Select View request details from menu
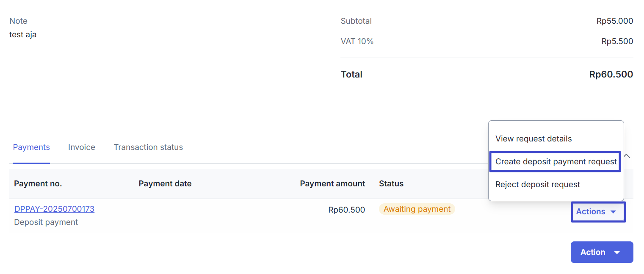The image size is (644, 274). pos(533,139)
